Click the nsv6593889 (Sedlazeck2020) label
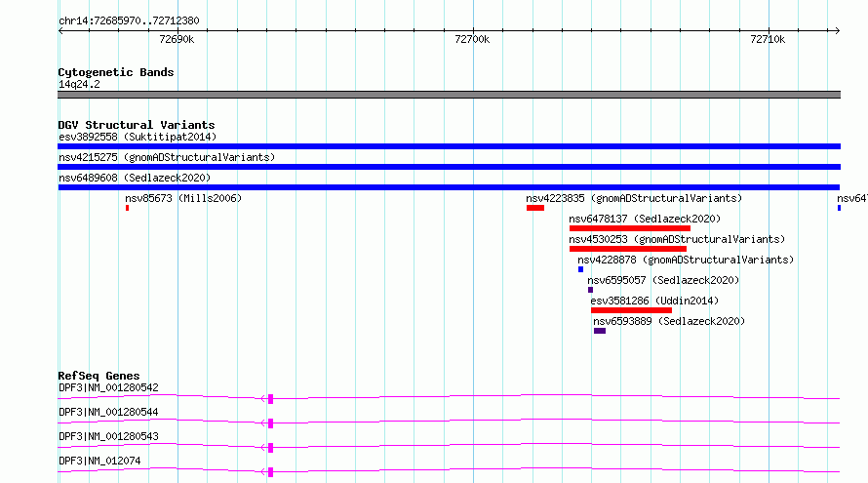Image resolution: width=868 pixels, height=483 pixels. [669, 321]
